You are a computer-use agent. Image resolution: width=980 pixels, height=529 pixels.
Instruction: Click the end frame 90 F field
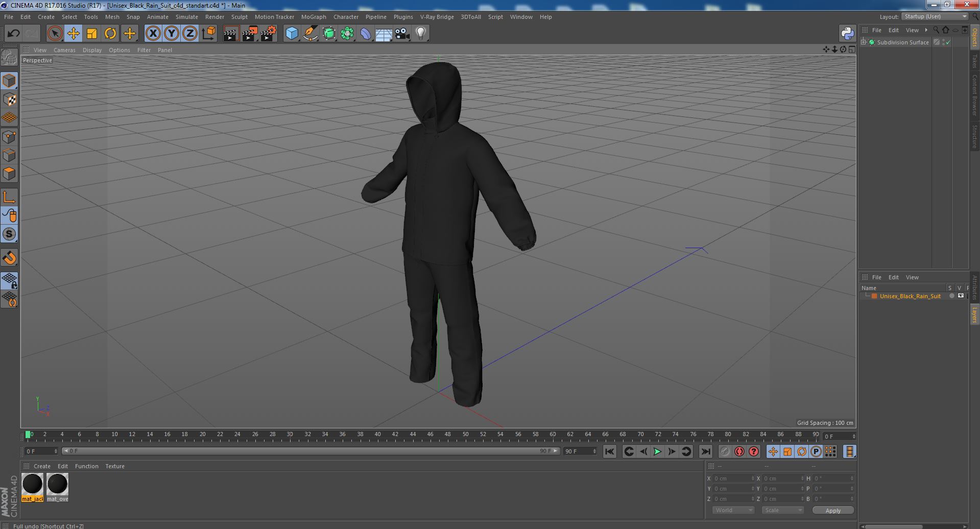point(580,451)
